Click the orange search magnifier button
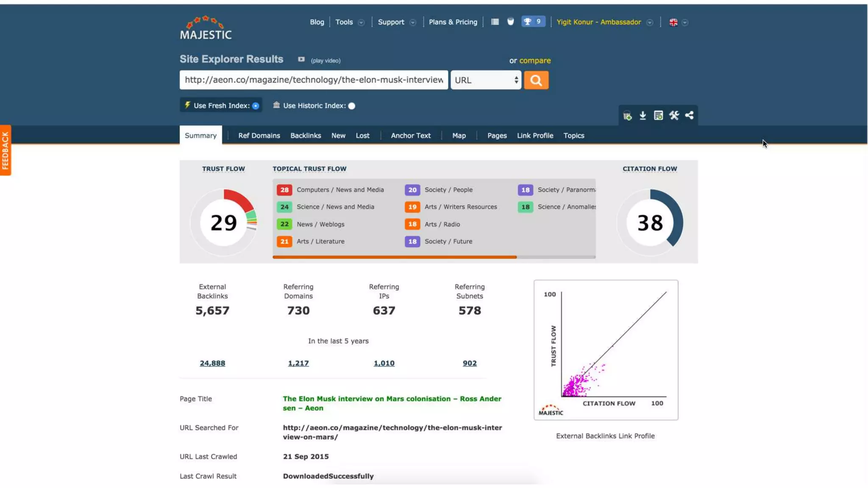The image size is (868, 488). 536,80
